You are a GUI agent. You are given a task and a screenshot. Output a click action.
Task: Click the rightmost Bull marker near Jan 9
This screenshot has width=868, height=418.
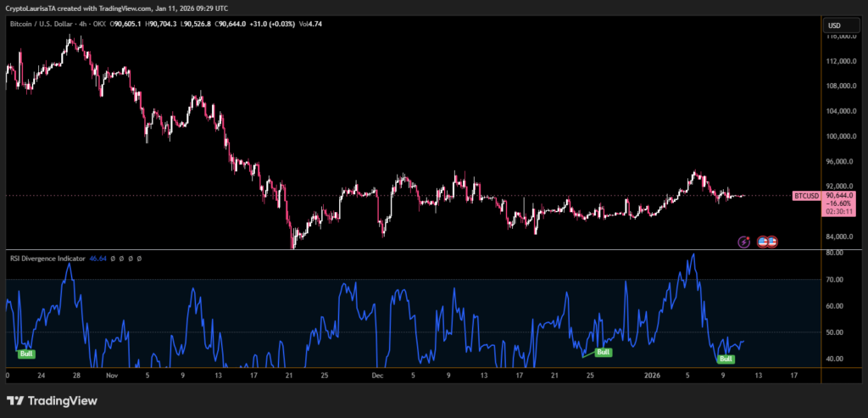726,359
